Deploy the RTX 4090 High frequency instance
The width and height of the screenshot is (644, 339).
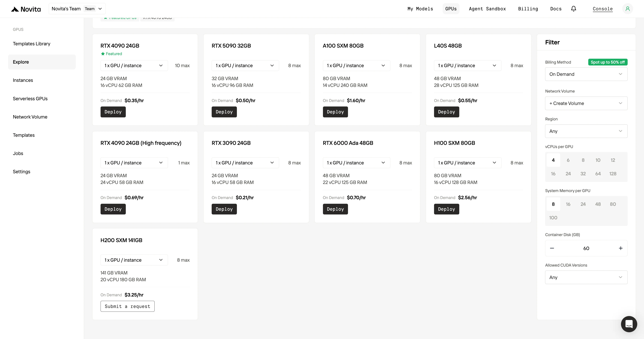click(113, 209)
